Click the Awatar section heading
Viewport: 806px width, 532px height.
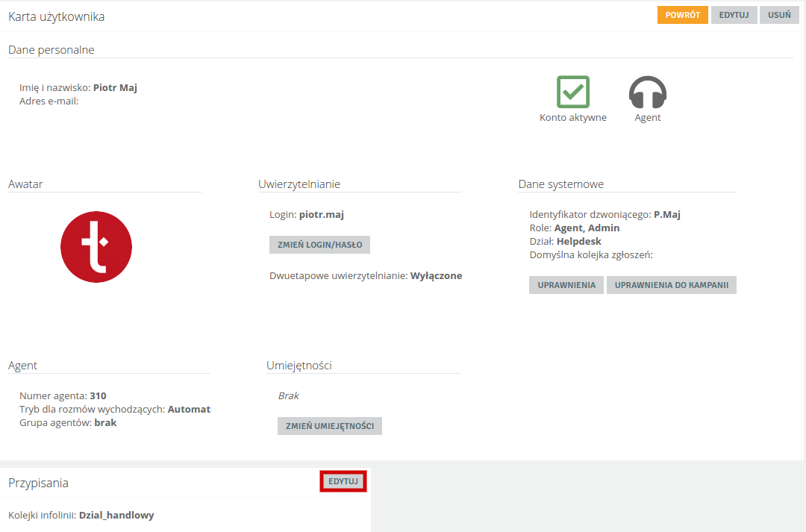tap(25, 184)
